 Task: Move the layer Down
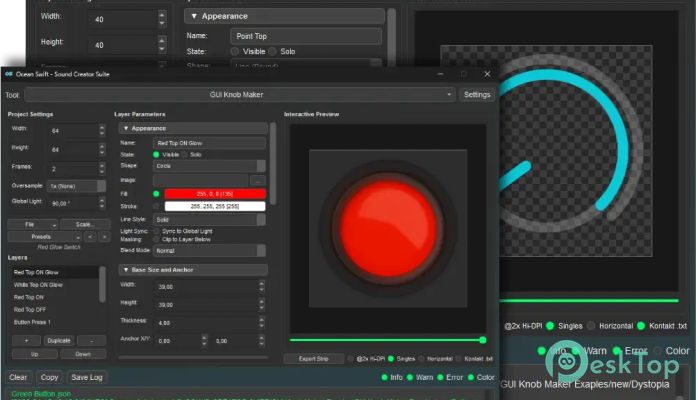point(83,354)
